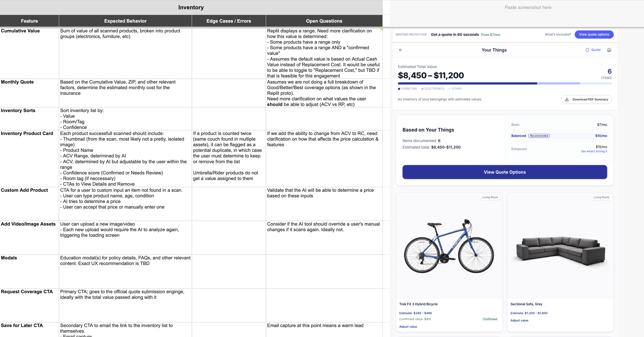Open What's included? info

pyautogui.click(x=558, y=35)
